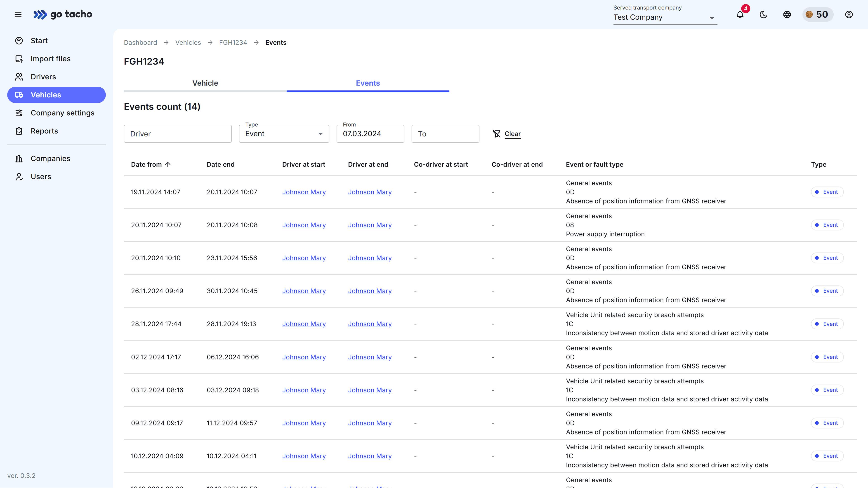
Task: Click the clear filter funnel icon
Action: 497,134
